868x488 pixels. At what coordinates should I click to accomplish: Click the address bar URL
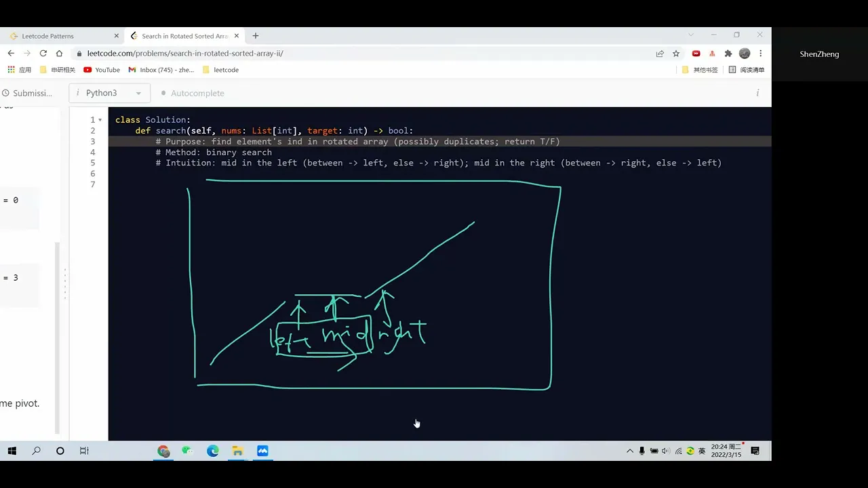[185, 54]
